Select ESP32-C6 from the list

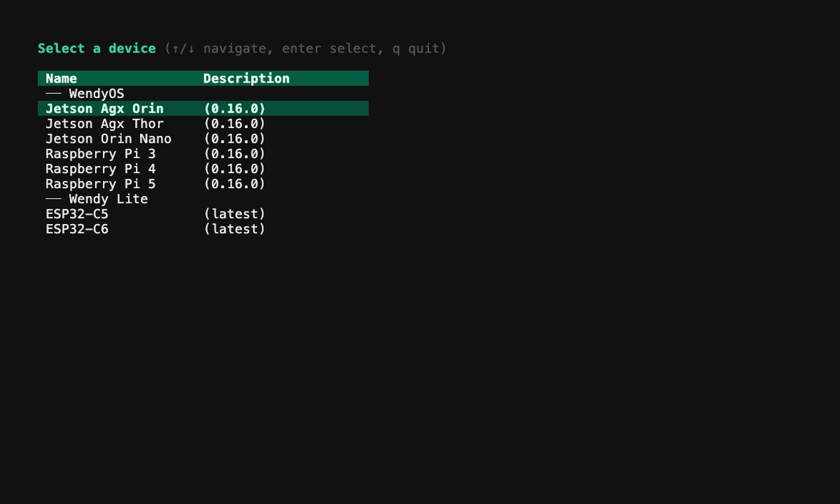(x=203, y=229)
